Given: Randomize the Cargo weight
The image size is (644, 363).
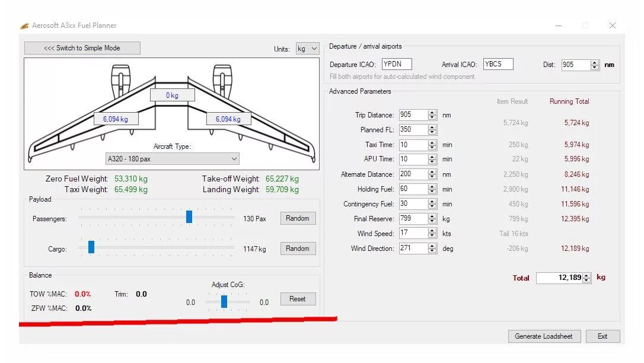Looking at the screenshot, I should 298,249.
